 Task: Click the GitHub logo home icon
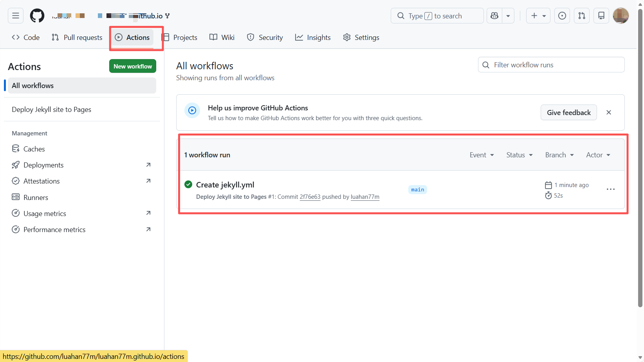(37, 16)
